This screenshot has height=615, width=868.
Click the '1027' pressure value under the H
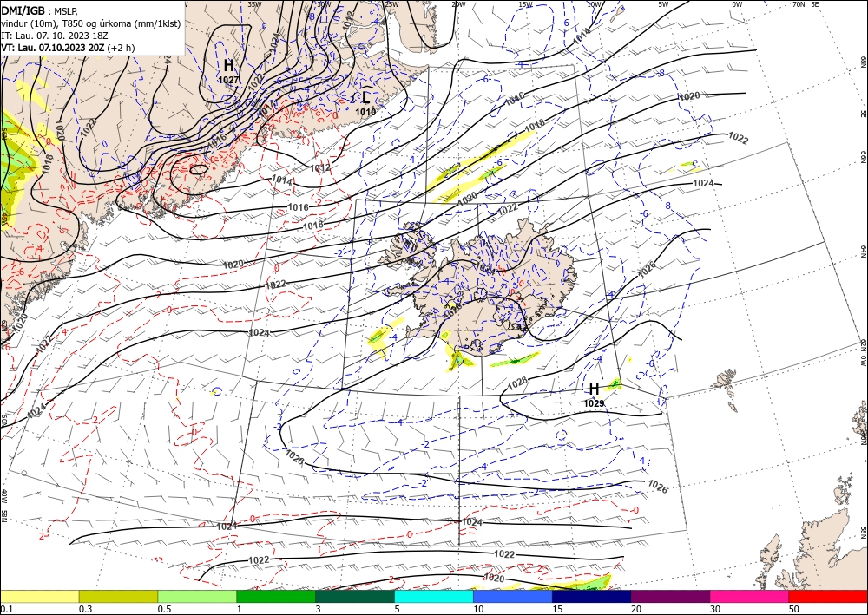228,80
